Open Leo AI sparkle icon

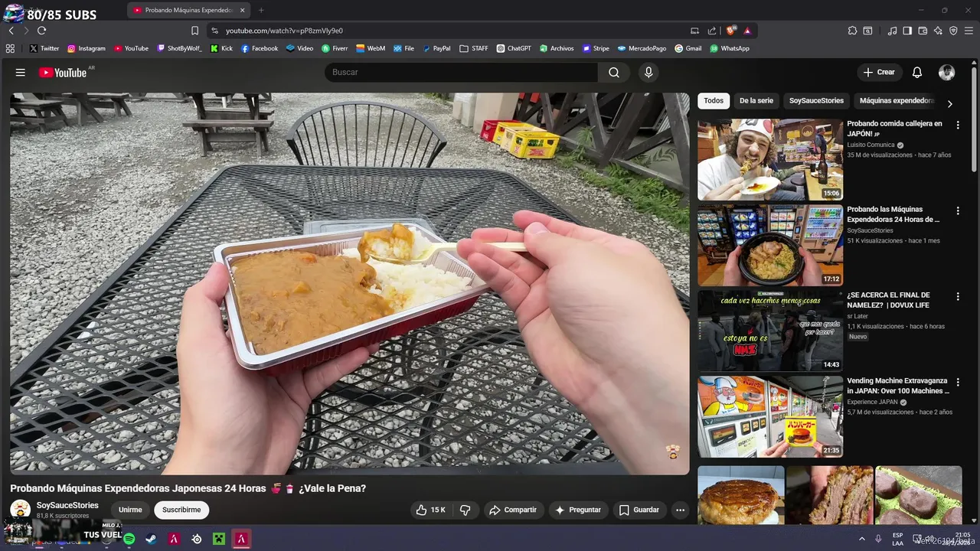tap(938, 31)
